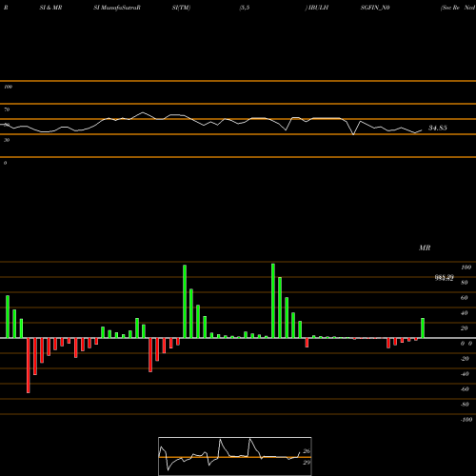Click the 'SI & MR' header text
Image resolution: width=476 pixels, height=476 pixels.
pyautogui.click(x=50, y=8)
